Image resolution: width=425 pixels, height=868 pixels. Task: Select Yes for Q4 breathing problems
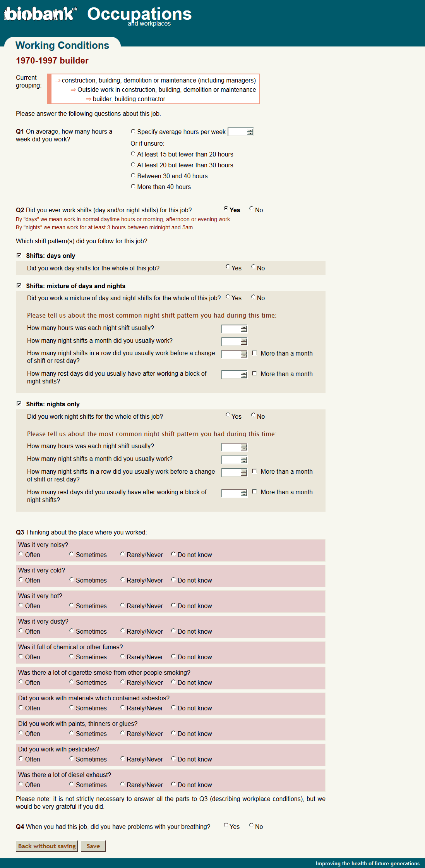(226, 825)
